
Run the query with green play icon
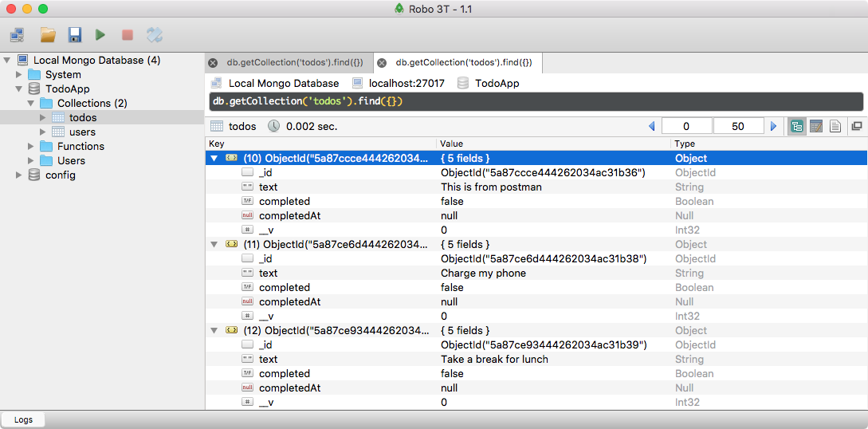(100, 35)
